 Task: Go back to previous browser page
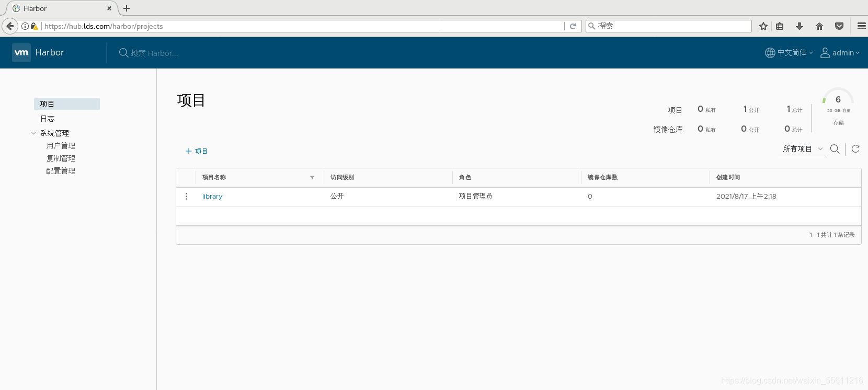10,26
